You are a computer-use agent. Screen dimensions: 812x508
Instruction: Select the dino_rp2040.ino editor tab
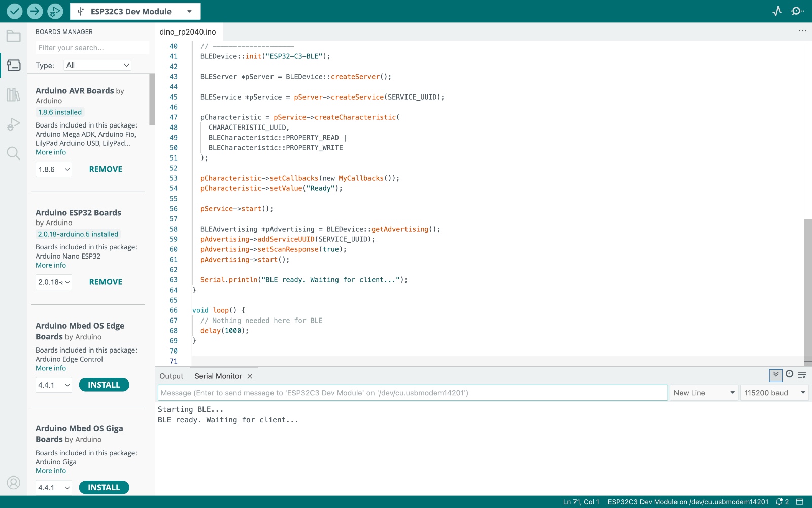pyautogui.click(x=188, y=32)
